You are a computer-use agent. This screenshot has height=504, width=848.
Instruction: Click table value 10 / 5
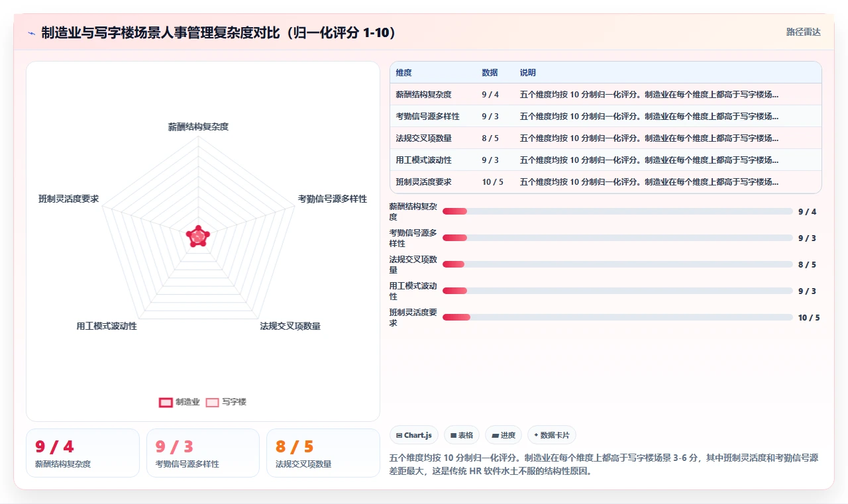click(493, 182)
